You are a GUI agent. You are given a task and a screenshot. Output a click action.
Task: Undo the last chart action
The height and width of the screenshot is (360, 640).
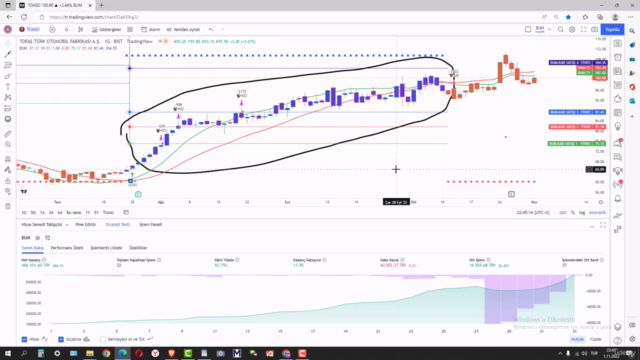click(x=211, y=29)
